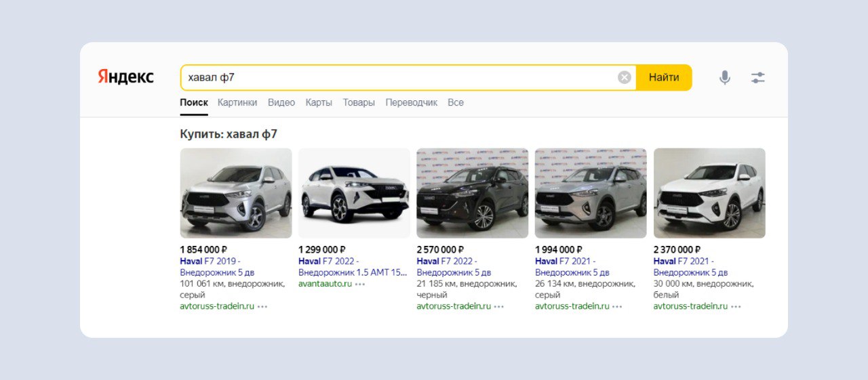This screenshot has width=868, height=380.
Task: Open search settings sliders icon
Action: (758, 78)
